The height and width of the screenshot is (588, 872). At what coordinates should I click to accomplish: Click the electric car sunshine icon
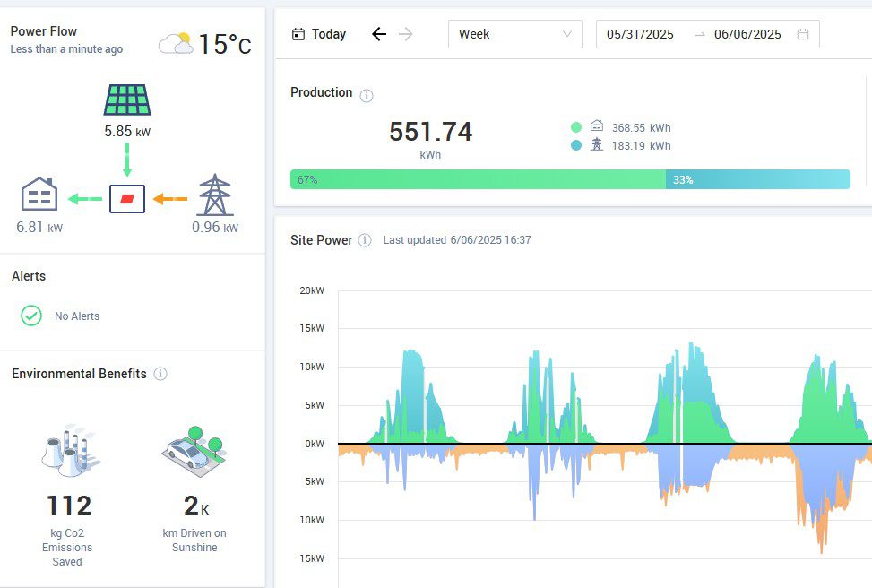tap(194, 455)
